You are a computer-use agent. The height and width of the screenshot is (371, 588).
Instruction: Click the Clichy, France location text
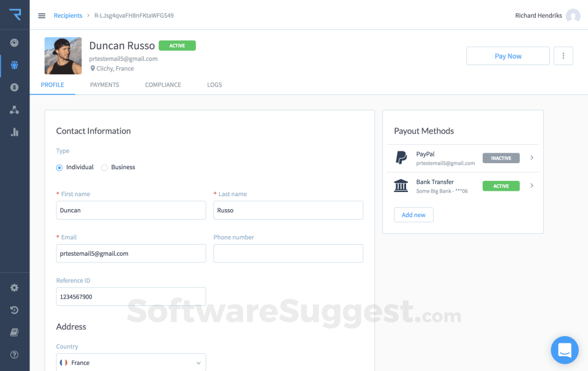click(115, 68)
